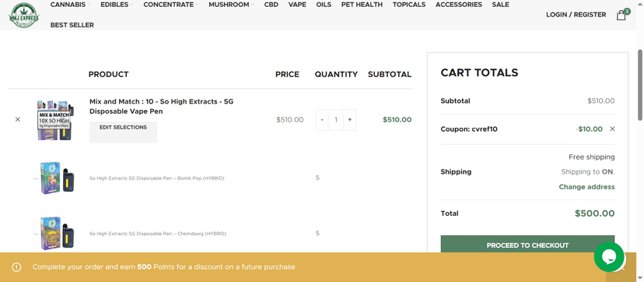Expand the EDIBLES menu

pos(117,5)
